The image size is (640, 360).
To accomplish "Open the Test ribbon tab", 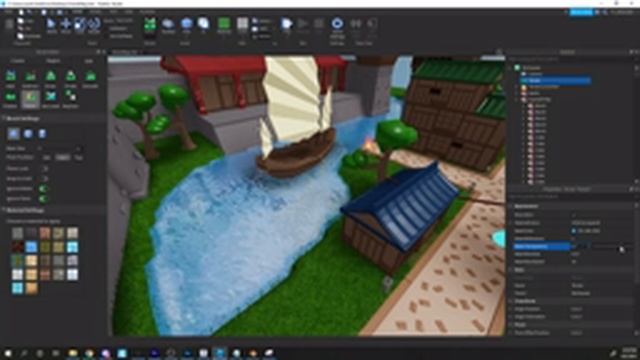I will 114,12.
